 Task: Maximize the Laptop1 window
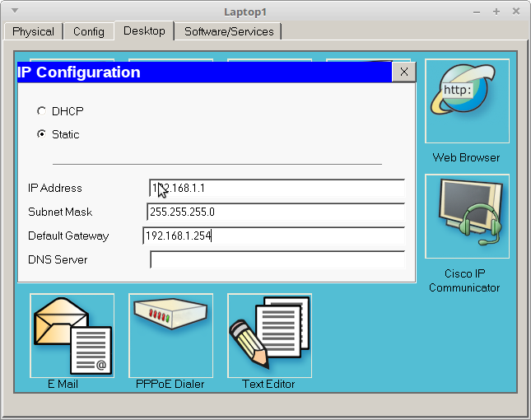pyautogui.click(x=496, y=12)
